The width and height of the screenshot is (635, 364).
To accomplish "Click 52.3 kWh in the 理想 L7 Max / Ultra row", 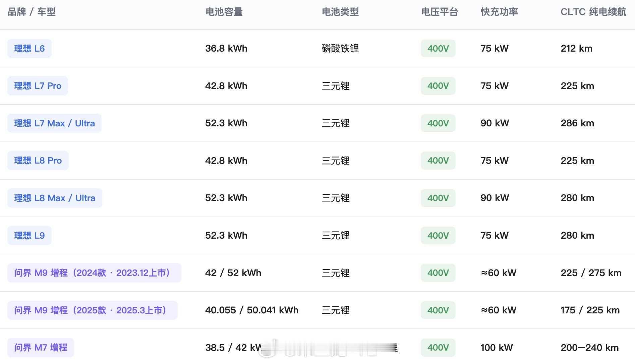I will click(x=226, y=123).
